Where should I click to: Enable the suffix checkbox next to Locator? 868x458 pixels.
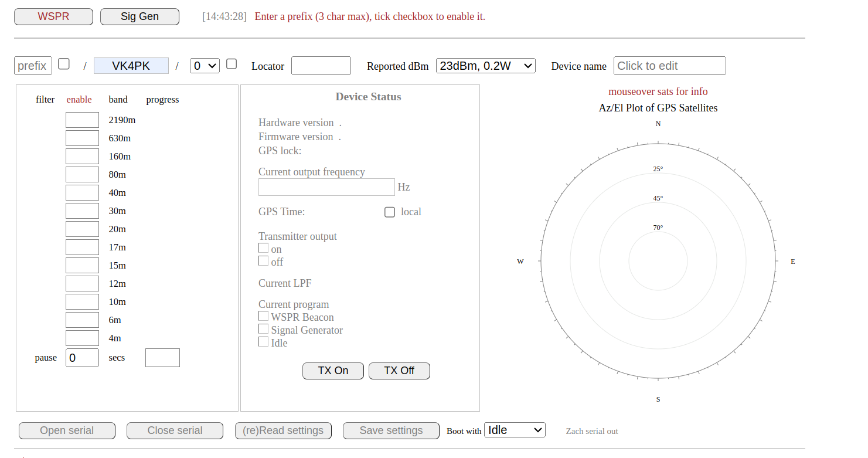(x=232, y=64)
